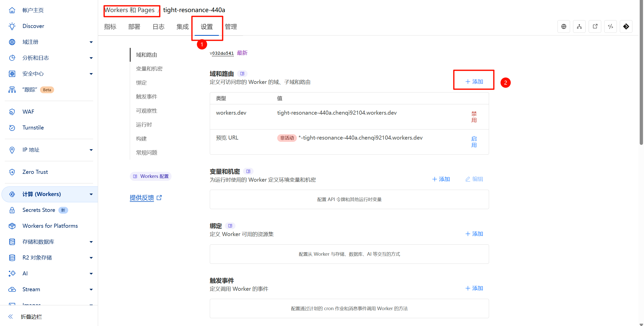Image resolution: width=644 pixels, height=326 pixels.
Task: Click 添加 for 绑定 section
Action: [x=474, y=234]
